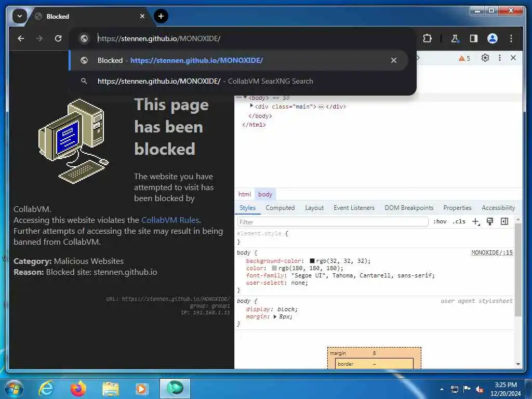Open the Accessibility tab
The height and width of the screenshot is (399, 532).
(x=498, y=208)
